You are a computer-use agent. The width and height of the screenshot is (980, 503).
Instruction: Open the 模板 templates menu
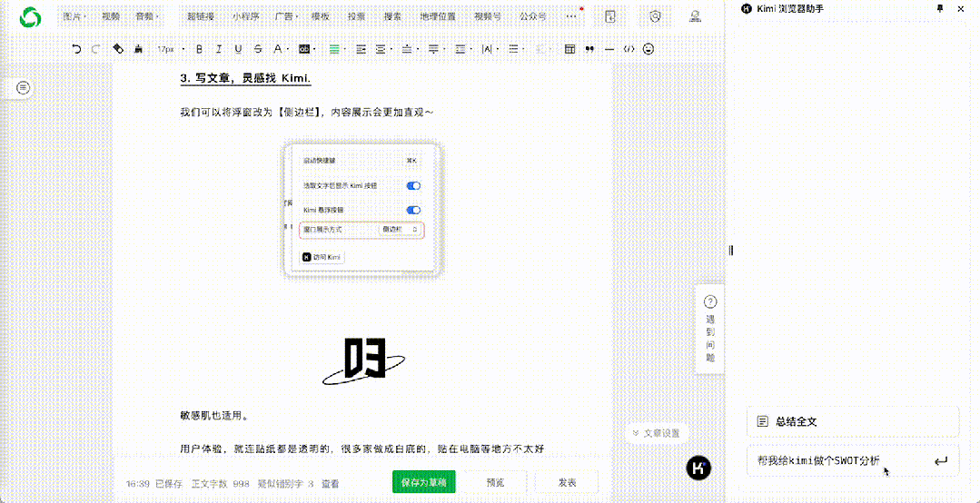point(320,16)
